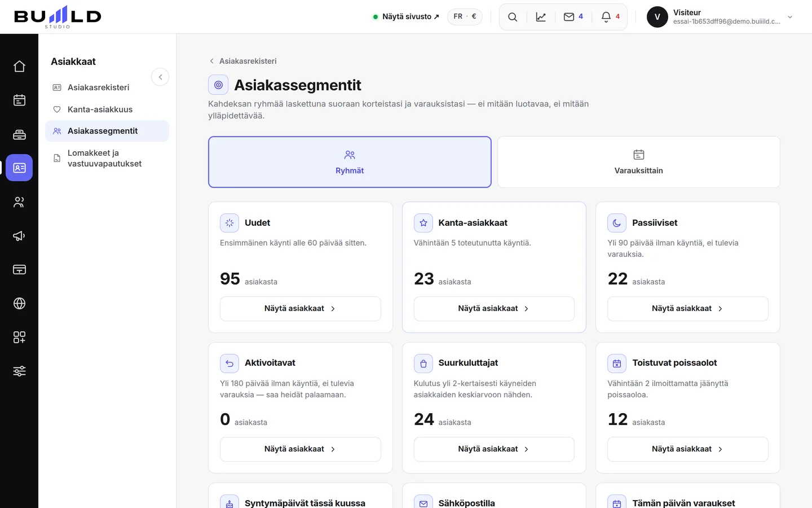Show customers for Toistuvat poissaolot segment
This screenshot has width=812, height=508.
click(x=688, y=449)
